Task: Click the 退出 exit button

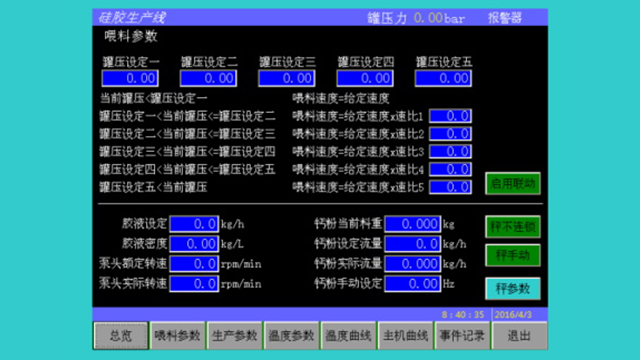Action: point(519,336)
